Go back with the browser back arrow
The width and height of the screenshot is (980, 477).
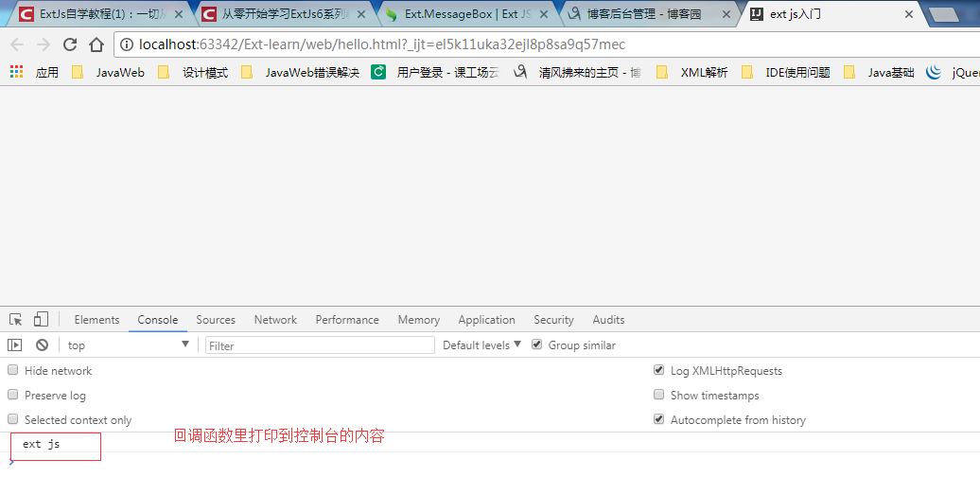[x=17, y=44]
